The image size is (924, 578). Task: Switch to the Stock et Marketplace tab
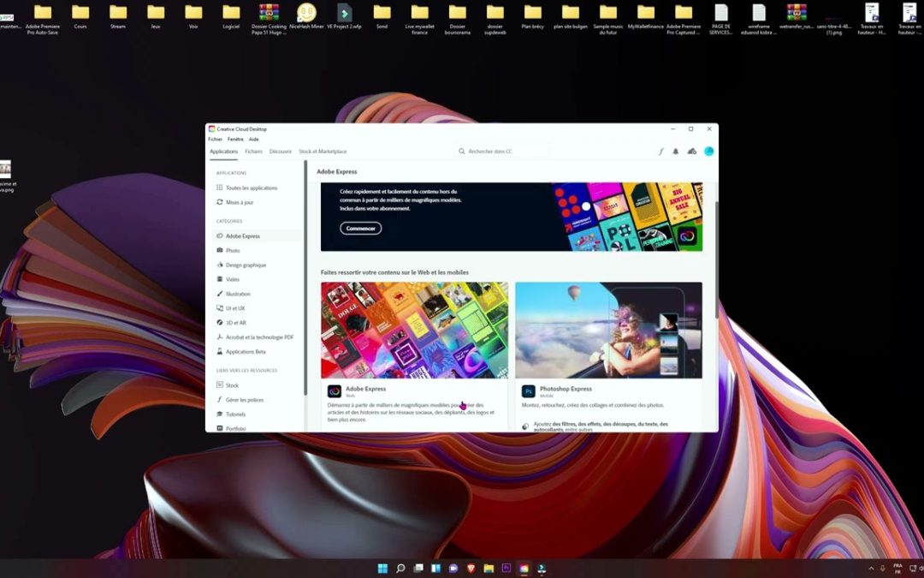point(323,152)
